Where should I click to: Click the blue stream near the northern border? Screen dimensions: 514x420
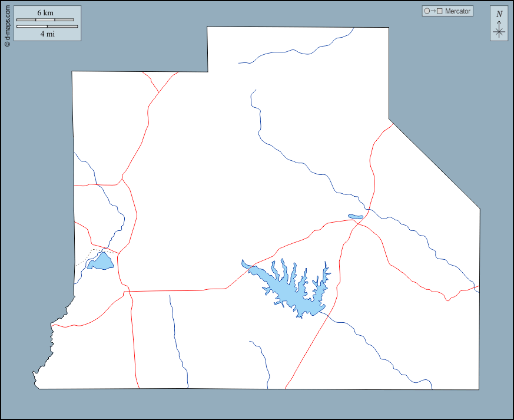[294, 51]
